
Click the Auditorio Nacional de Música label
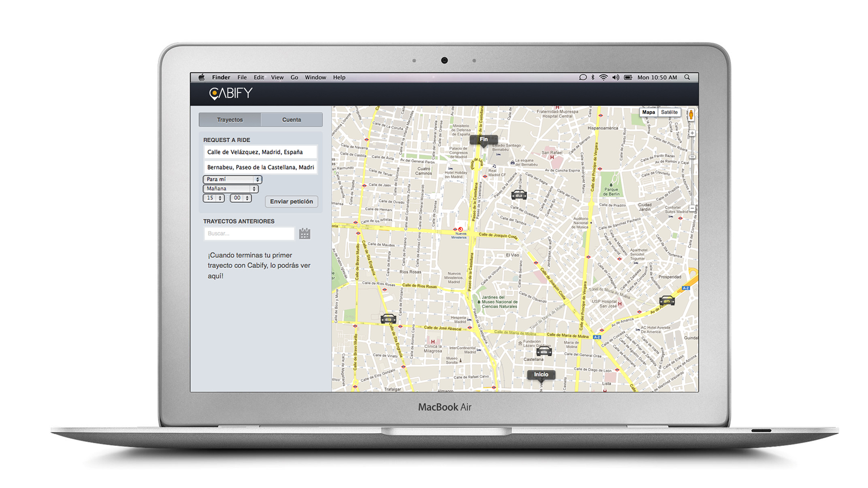[x=581, y=223]
